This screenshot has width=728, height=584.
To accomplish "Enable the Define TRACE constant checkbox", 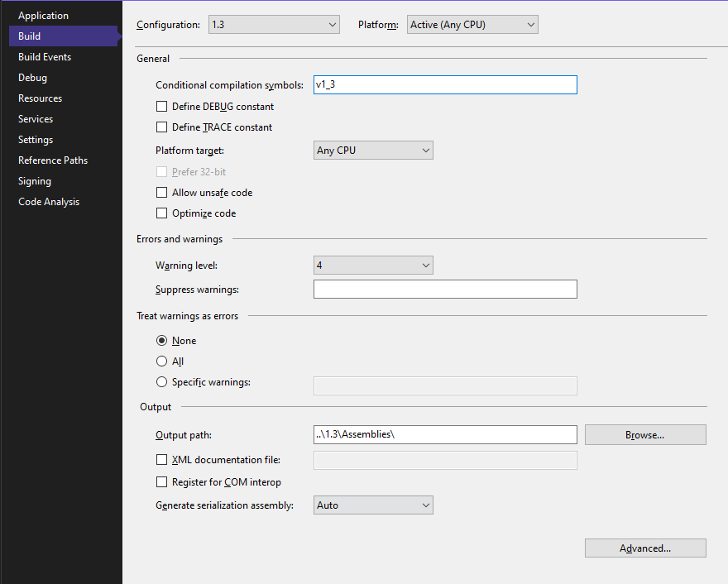I will coord(161,127).
